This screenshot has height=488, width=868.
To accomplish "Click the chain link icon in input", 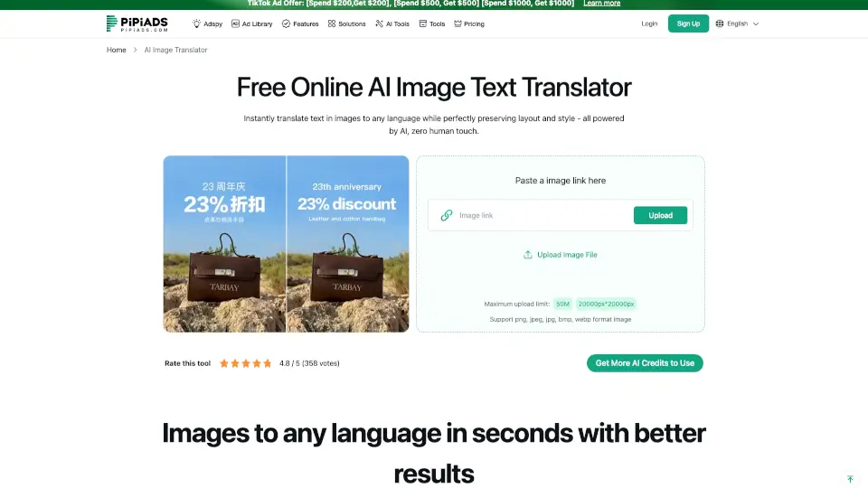I will click(x=447, y=215).
